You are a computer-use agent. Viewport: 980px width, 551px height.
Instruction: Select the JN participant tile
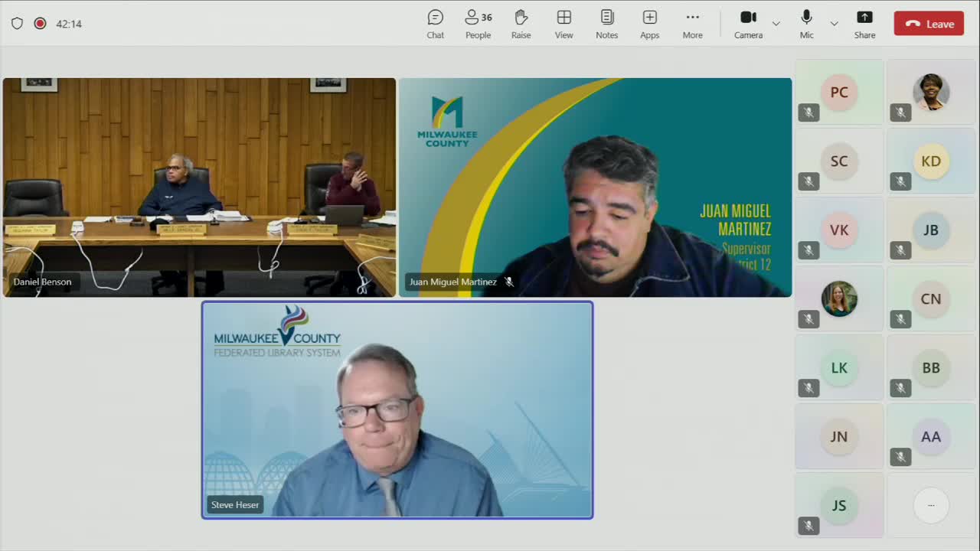(x=839, y=436)
